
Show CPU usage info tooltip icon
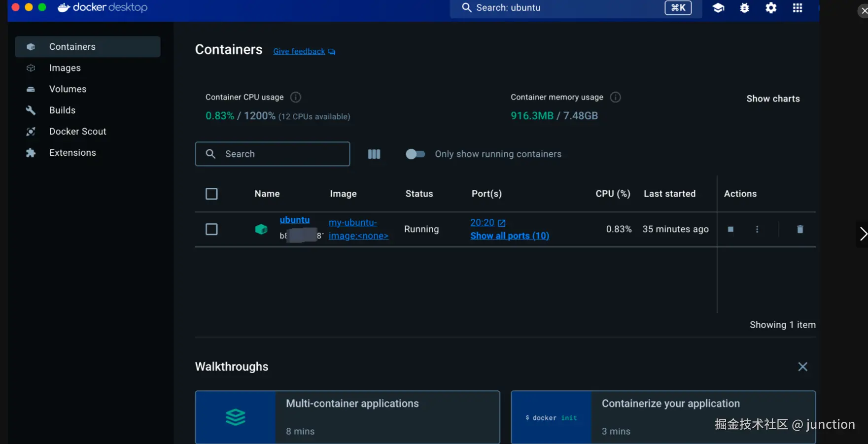click(296, 97)
